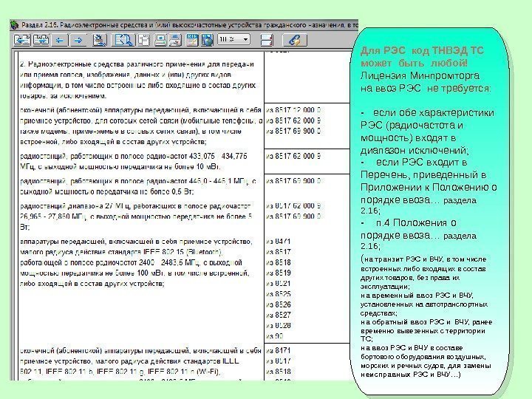
Task: Click the split window view icon
Action: (x=267, y=40)
